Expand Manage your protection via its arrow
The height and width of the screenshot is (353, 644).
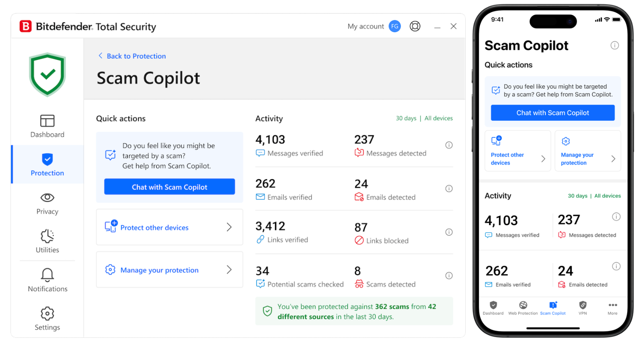coord(229,269)
